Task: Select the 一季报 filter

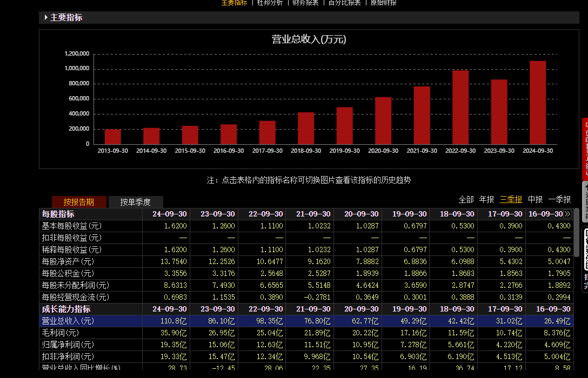Action: point(559,199)
